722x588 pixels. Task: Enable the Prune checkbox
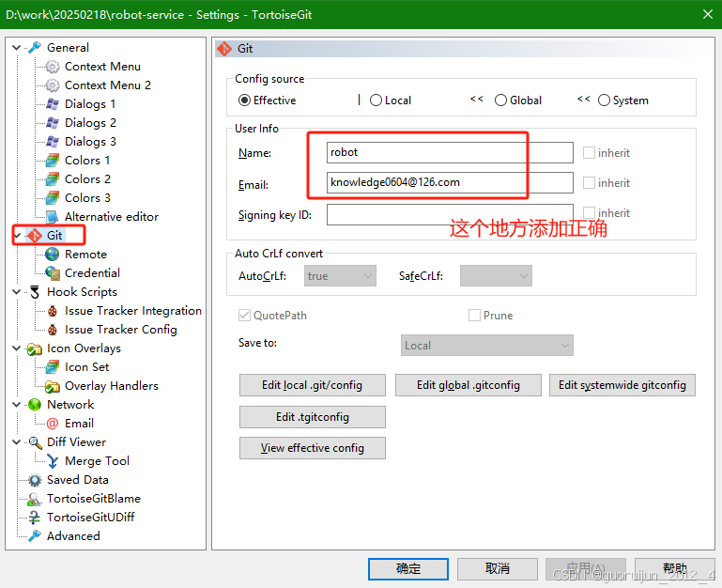pos(474,316)
